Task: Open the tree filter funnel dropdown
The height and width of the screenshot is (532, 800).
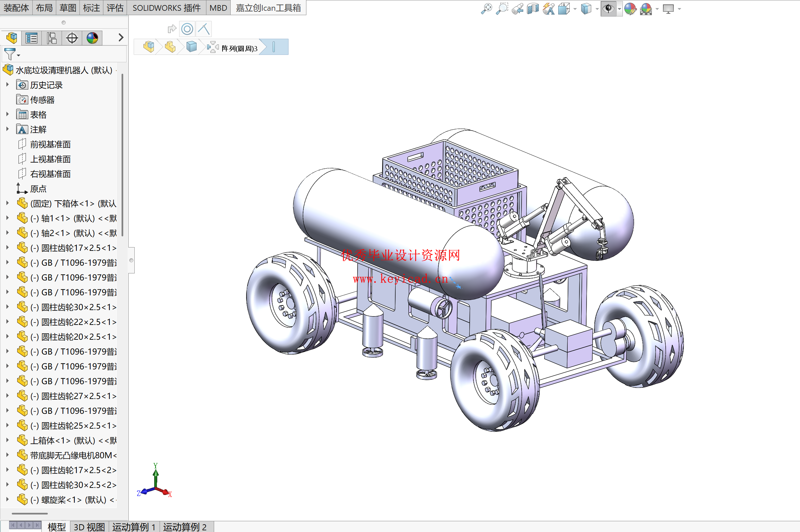Action: pyautogui.click(x=12, y=54)
